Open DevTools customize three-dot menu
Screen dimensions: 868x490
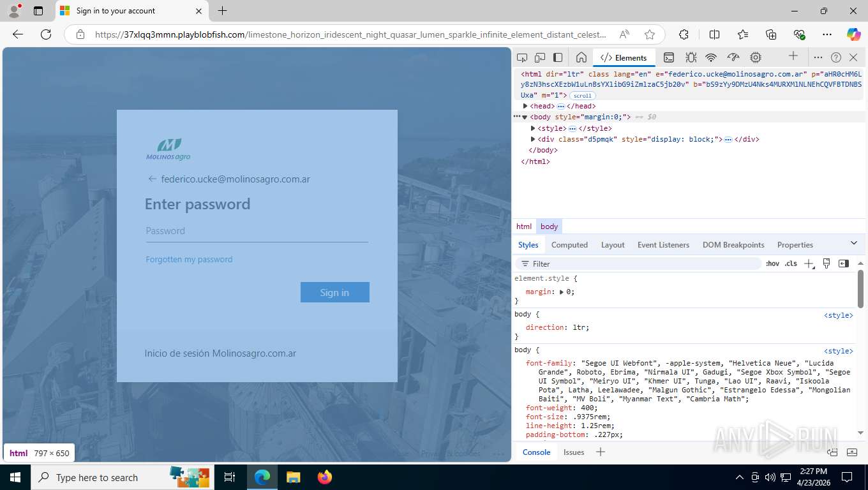click(818, 57)
